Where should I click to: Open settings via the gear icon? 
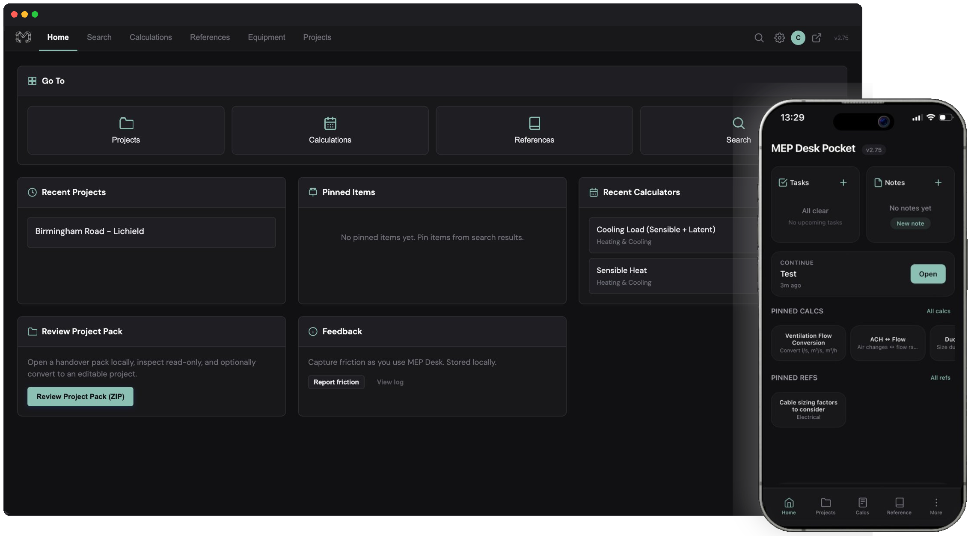[779, 38]
